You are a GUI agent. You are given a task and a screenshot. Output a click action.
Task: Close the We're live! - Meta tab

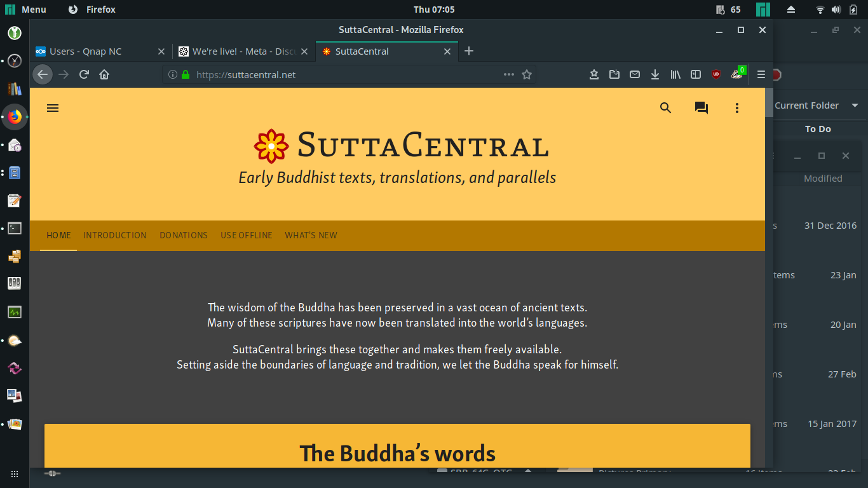(304, 51)
